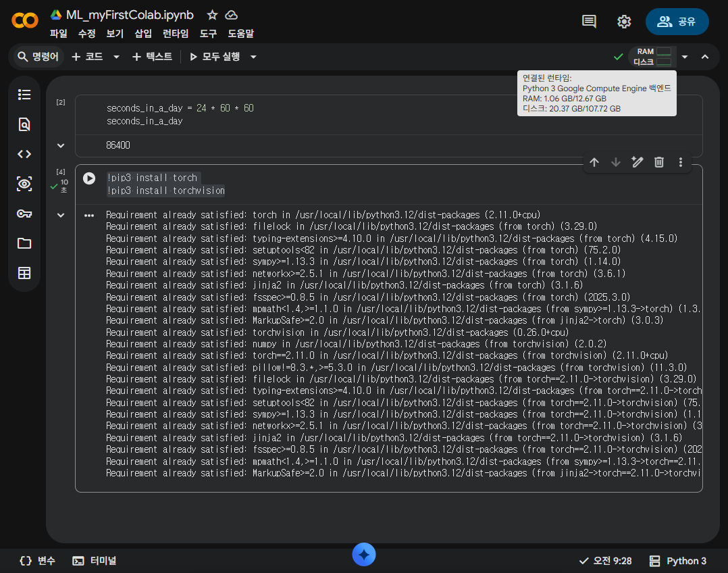Screen dimensions: 728x573
Task: Expand the 모두 실행 dropdown arrow
Action: click(x=253, y=57)
